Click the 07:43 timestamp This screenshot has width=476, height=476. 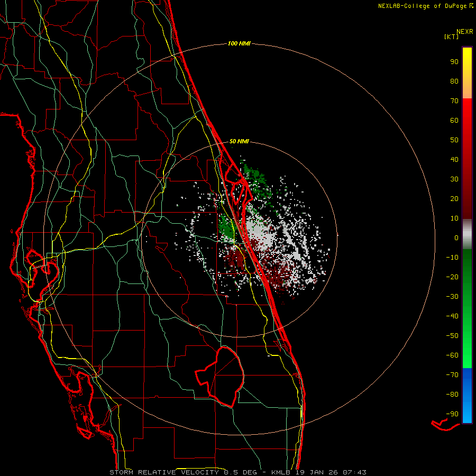pos(354,472)
